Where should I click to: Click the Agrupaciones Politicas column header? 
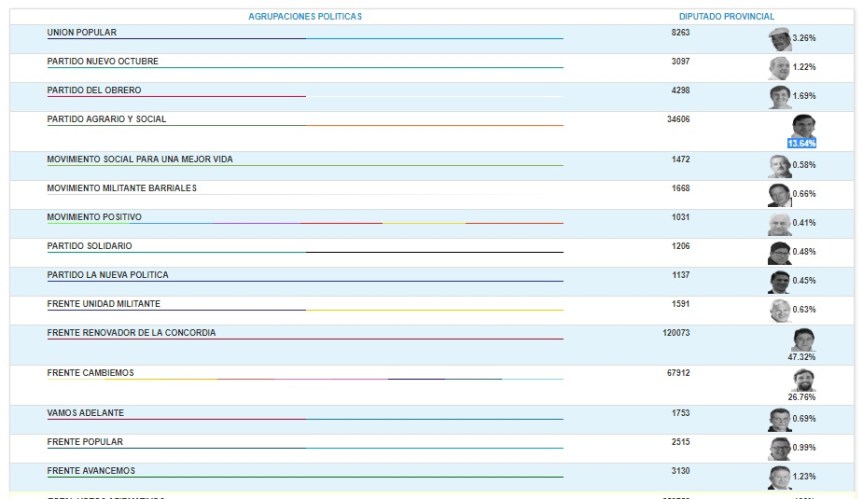point(305,17)
